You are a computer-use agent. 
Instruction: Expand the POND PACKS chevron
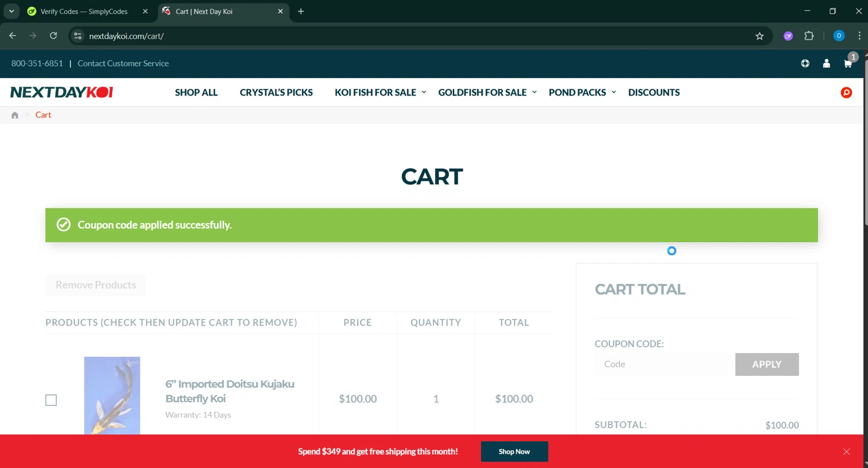pyautogui.click(x=613, y=92)
